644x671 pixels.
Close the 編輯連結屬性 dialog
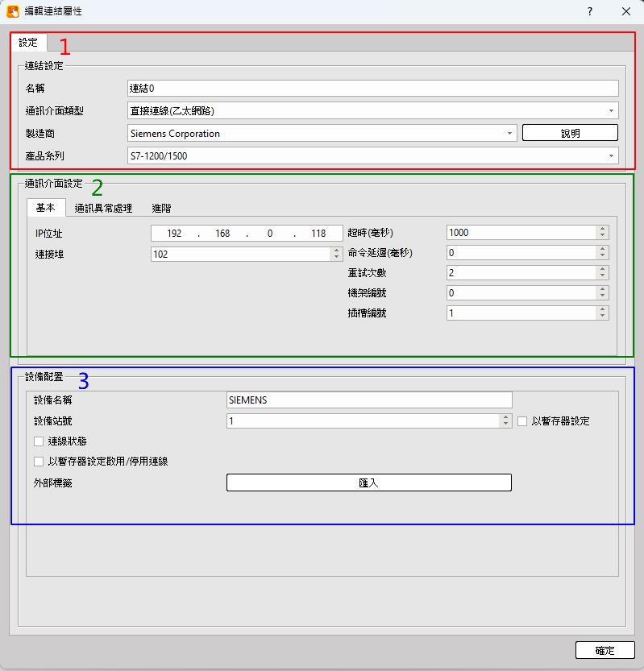626,11
